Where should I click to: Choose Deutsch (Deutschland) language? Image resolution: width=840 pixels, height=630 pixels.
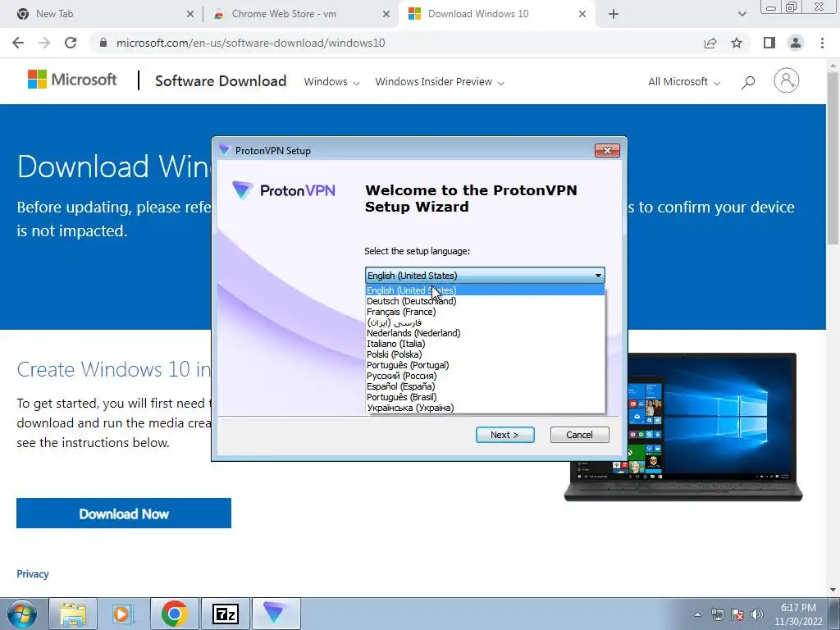pyautogui.click(x=485, y=301)
